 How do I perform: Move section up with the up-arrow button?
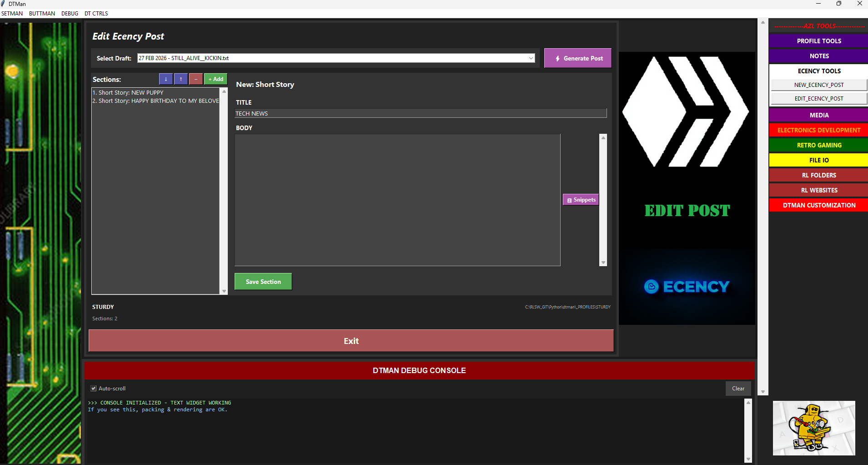pos(181,79)
